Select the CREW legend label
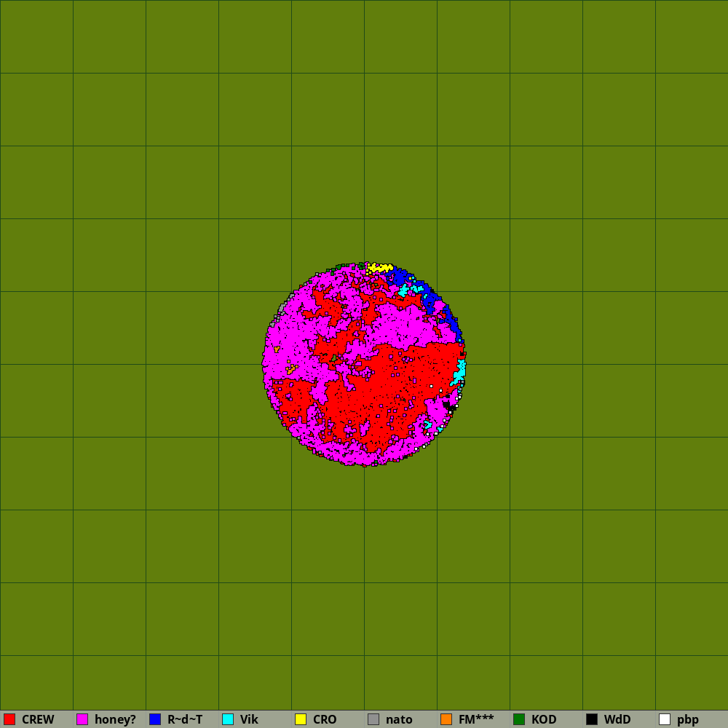The image size is (728, 728). click(x=38, y=720)
